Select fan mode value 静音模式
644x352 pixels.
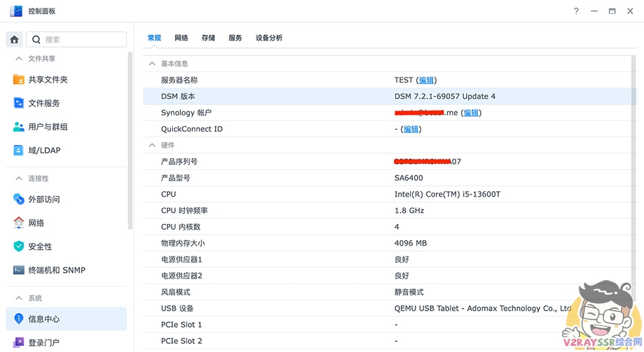(409, 292)
